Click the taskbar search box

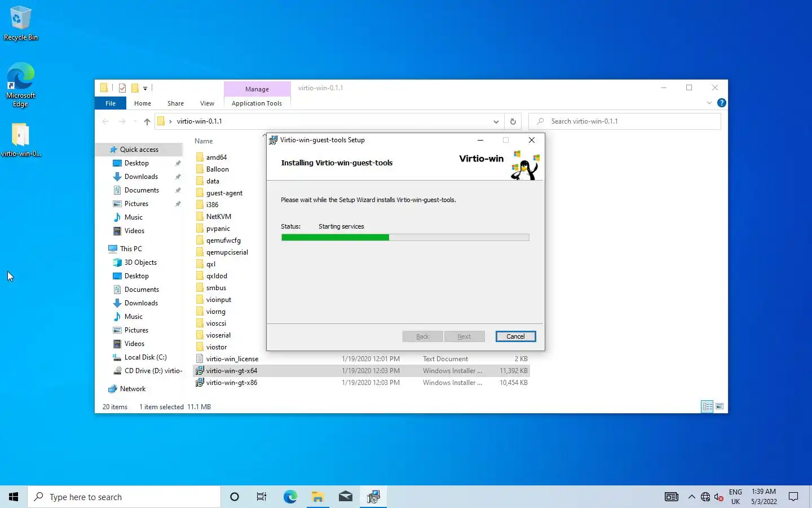click(124, 497)
